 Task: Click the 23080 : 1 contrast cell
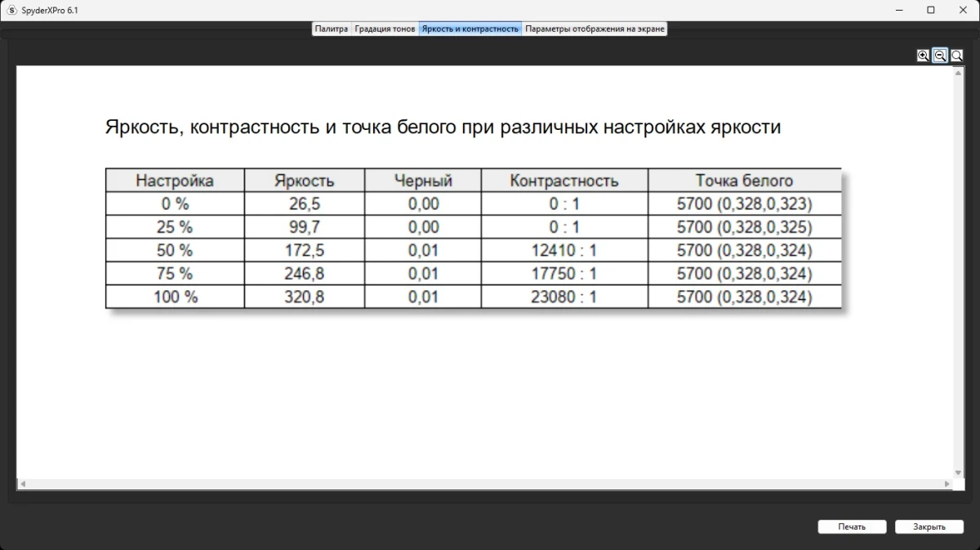[x=564, y=297]
